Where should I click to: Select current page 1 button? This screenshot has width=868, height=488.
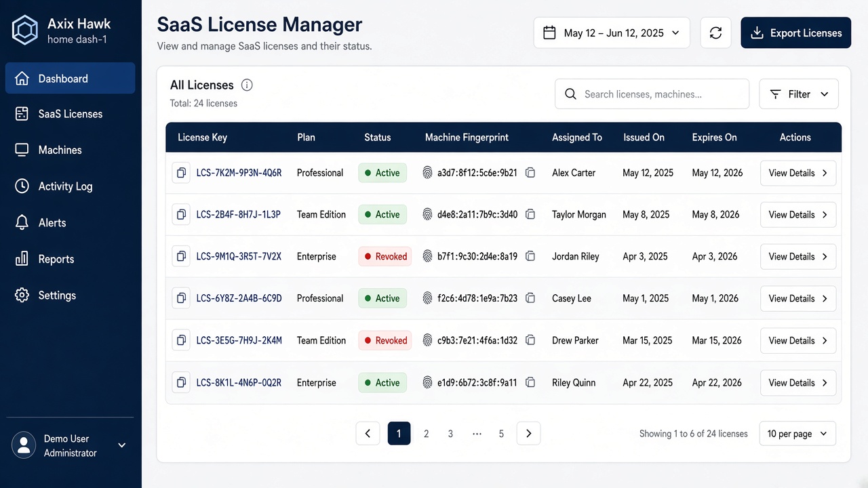[x=399, y=434]
